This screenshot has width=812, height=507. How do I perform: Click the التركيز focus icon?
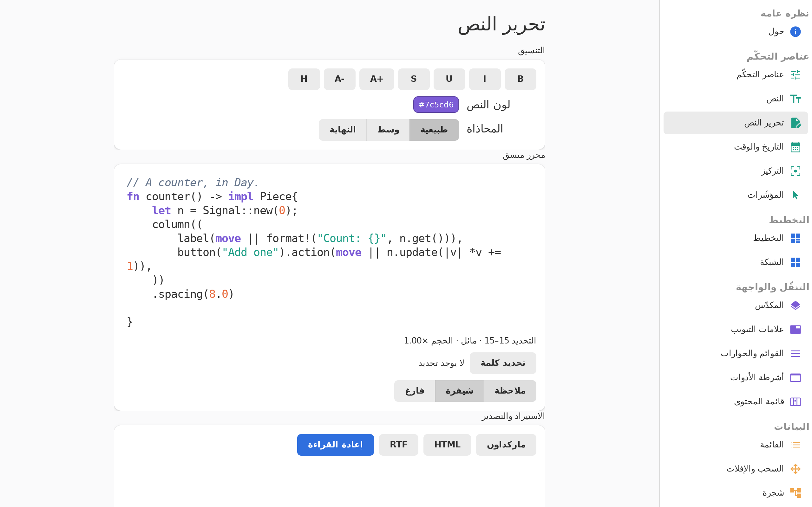pos(795,171)
